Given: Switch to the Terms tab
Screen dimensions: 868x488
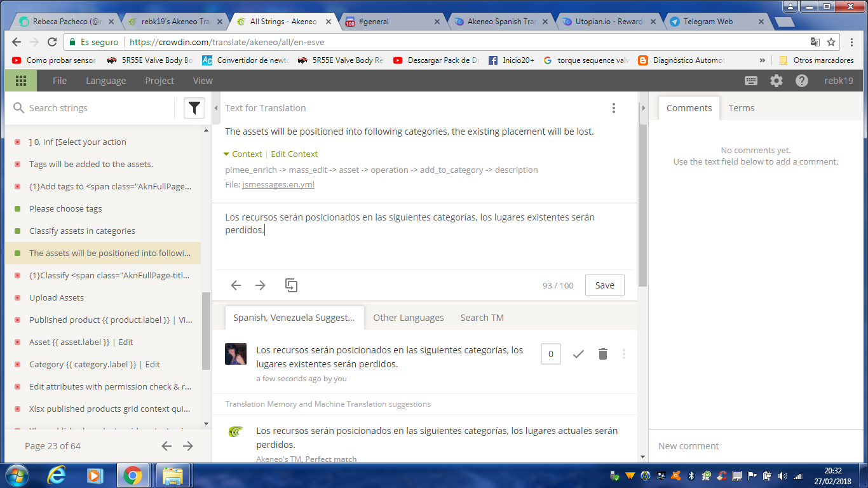Looking at the screenshot, I should [742, 108].
